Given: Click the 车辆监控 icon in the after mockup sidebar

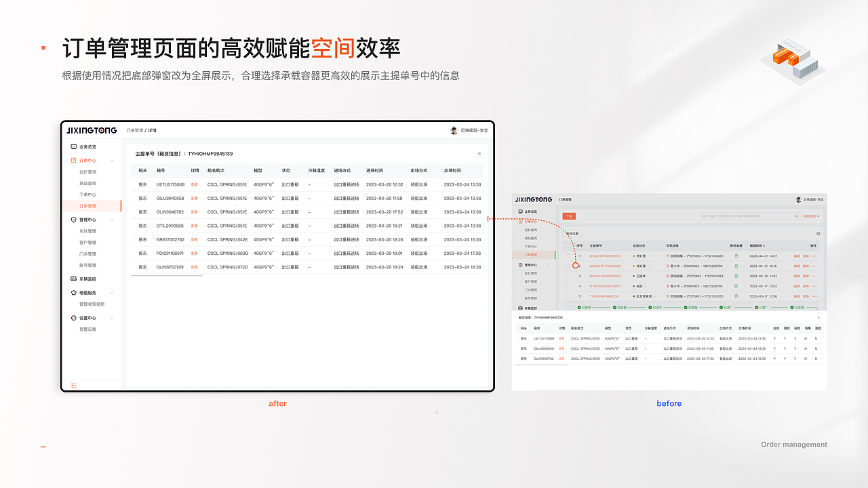Looking at the screenshot, I should click(73, 279).
